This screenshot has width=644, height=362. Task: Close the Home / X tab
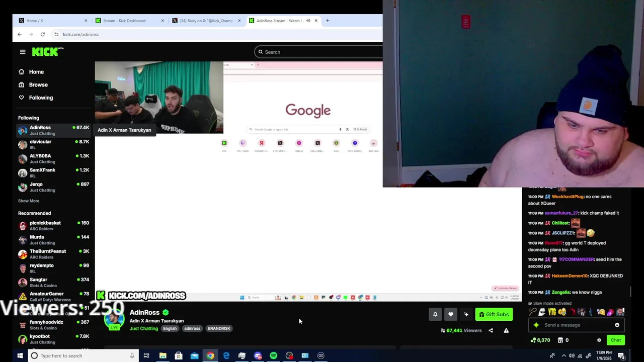(x=86, y=21)
